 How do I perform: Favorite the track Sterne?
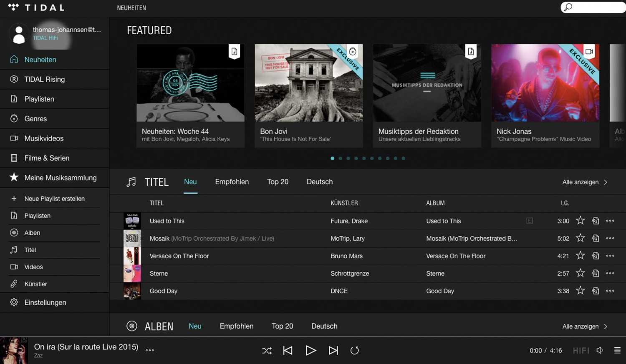(x=580, y=273)
